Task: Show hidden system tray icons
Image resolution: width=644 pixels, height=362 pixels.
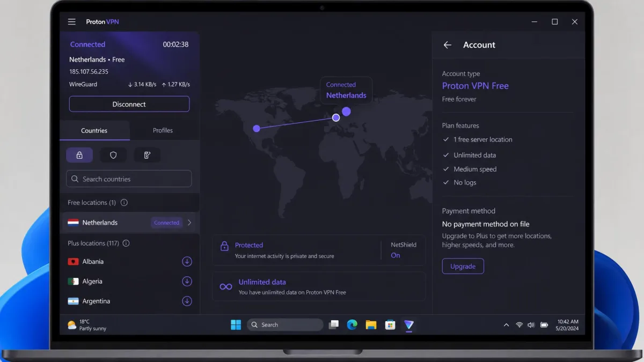Action: pos(506,325)
